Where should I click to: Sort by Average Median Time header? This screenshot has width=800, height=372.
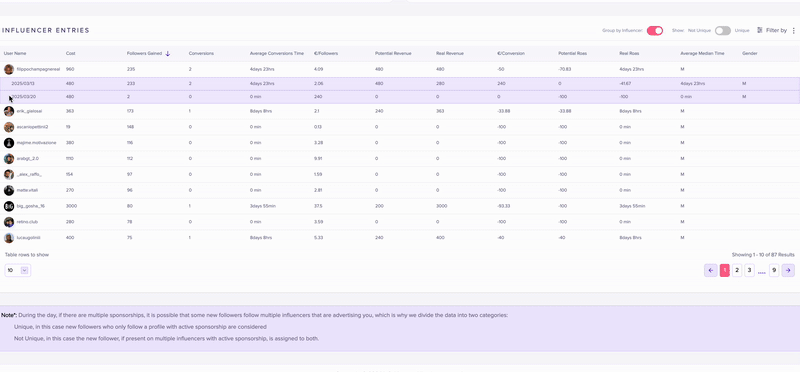tap(702, 54)
